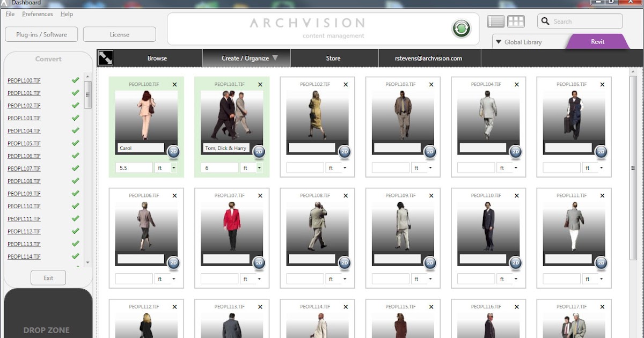Open PEOPL104.TIF link in Convert list
Image resolution: width=644 pixels, height=338 pixels.
(x=24, y=131)
